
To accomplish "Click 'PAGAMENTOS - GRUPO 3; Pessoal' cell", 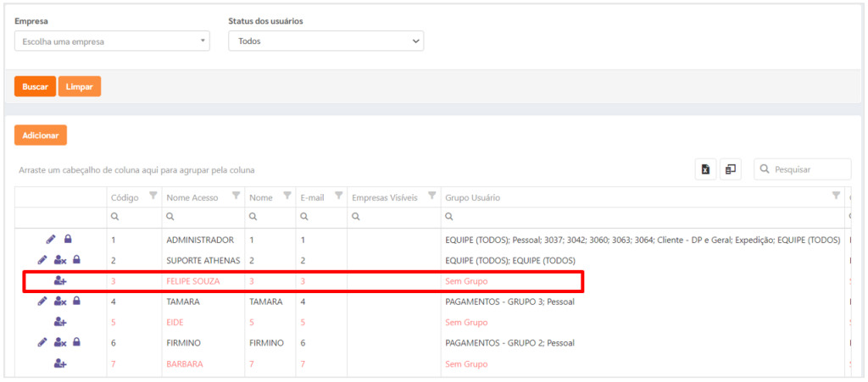I will [509, 302].
